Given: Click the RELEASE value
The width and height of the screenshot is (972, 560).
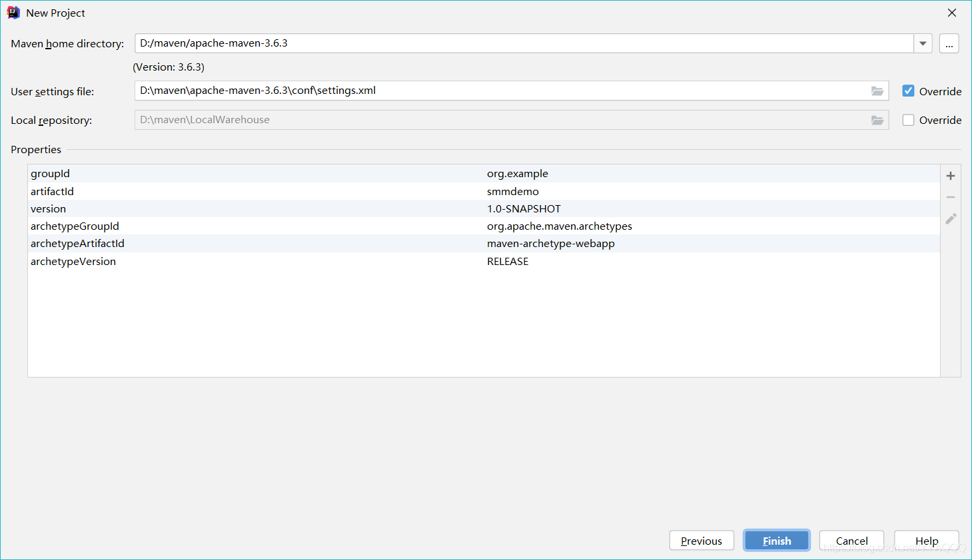Looking at the screenshot, I should coord(508,262).
